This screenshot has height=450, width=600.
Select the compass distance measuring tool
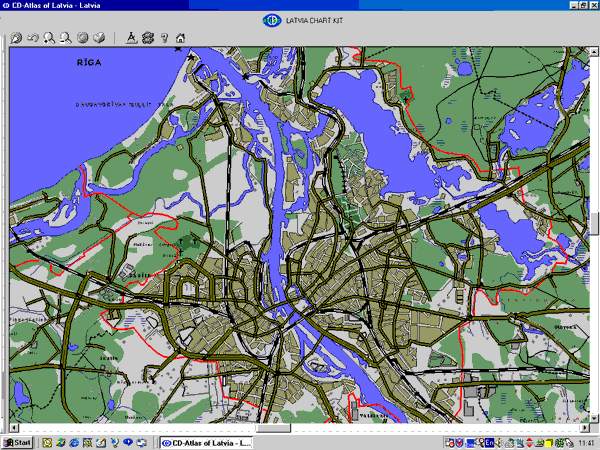point(131,38)
